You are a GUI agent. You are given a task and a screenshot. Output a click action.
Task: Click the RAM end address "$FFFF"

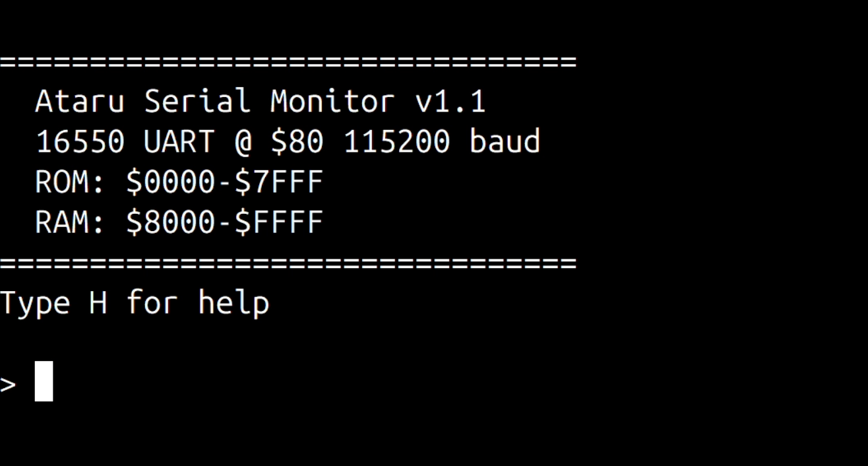(278, 222)
